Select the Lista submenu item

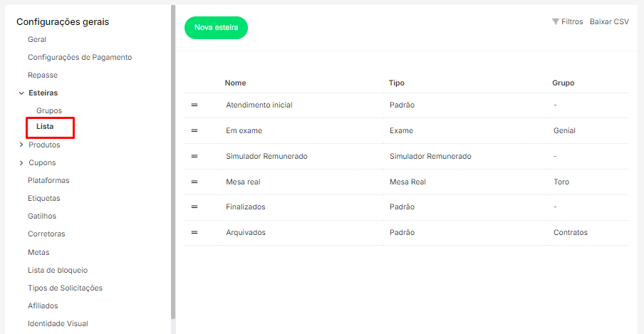45,127
